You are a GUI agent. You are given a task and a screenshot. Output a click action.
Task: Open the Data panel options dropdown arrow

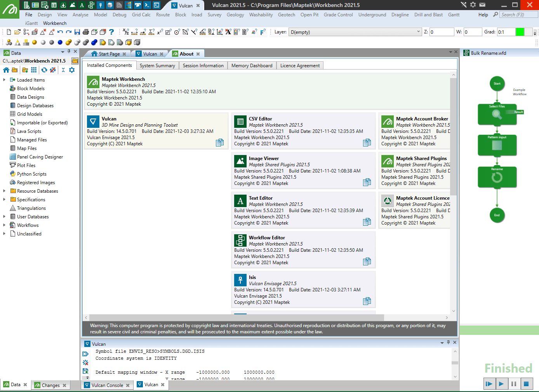click(x=63, y=52)
